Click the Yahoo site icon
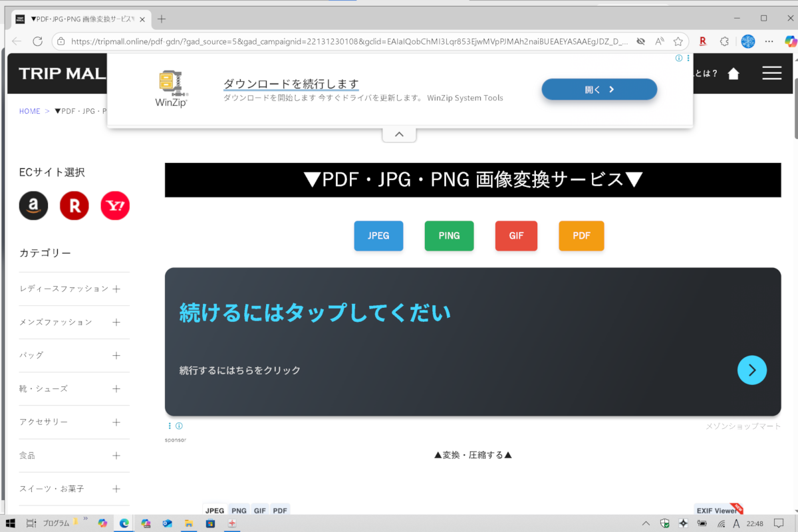The image size is (798, 532). (x=115, y=205)
